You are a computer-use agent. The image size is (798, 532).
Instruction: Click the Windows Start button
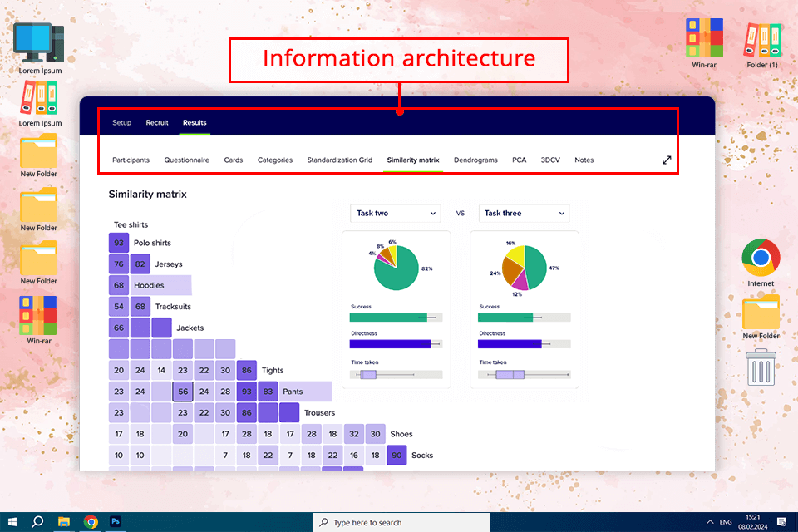(12, 522)
